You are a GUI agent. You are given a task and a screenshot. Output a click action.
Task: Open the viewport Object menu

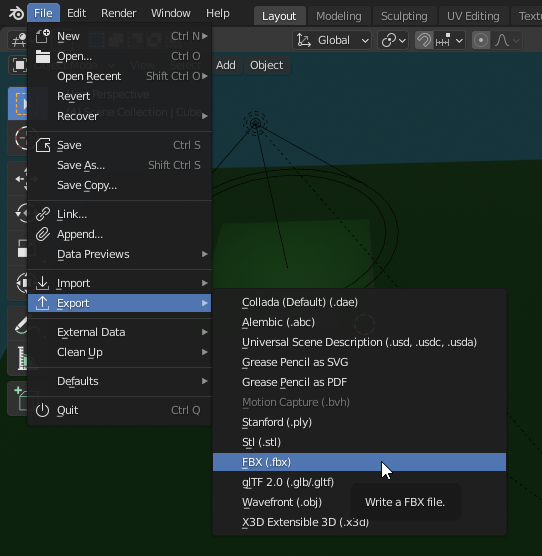click(267, 65)
